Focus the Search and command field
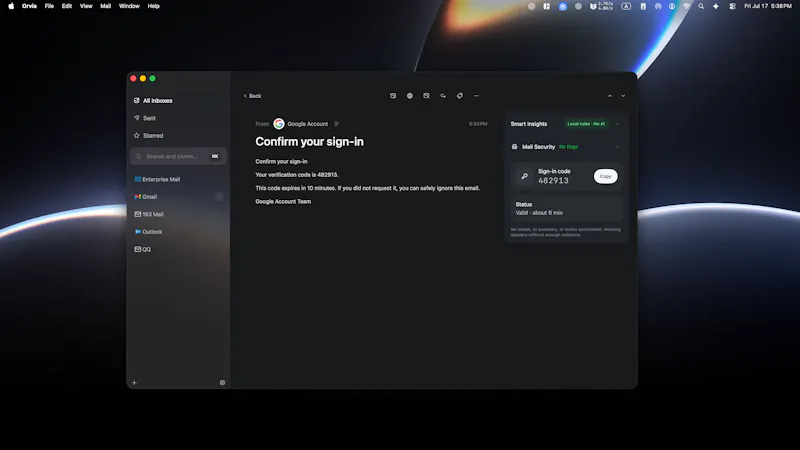 point(178,156)
